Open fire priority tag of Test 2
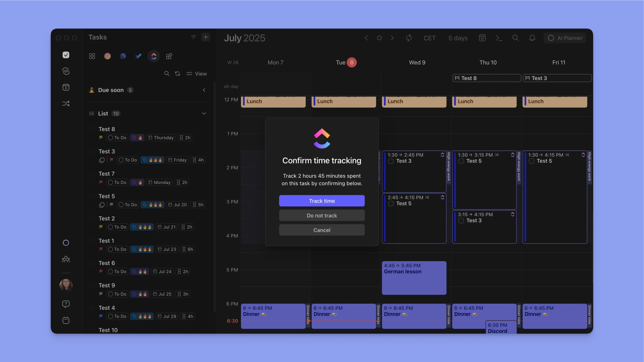 (x=142, y=227)
